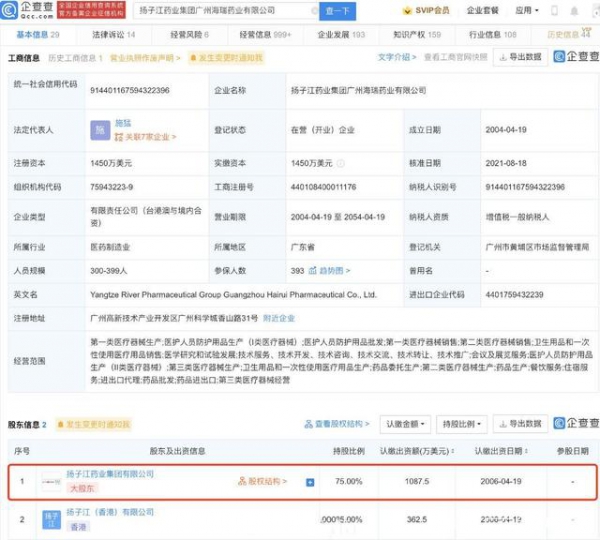Open 企业套餐 menu item

point(483,10)
